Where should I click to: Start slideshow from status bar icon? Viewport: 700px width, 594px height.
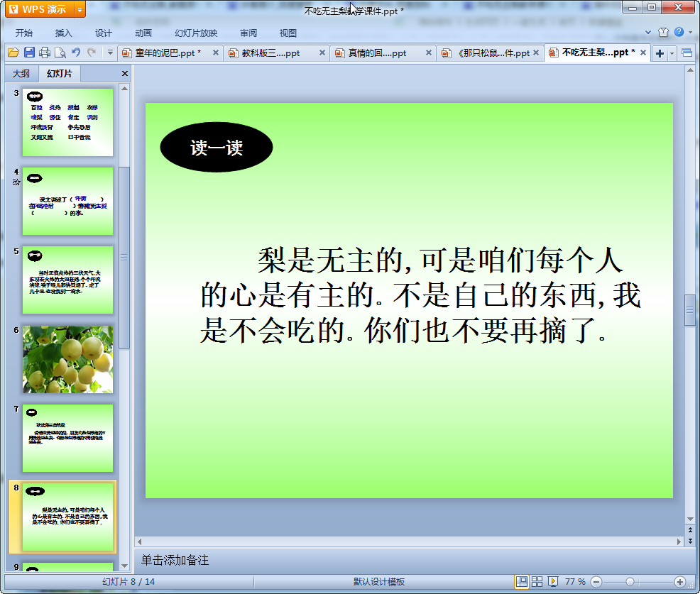click(x=552, y=581)
